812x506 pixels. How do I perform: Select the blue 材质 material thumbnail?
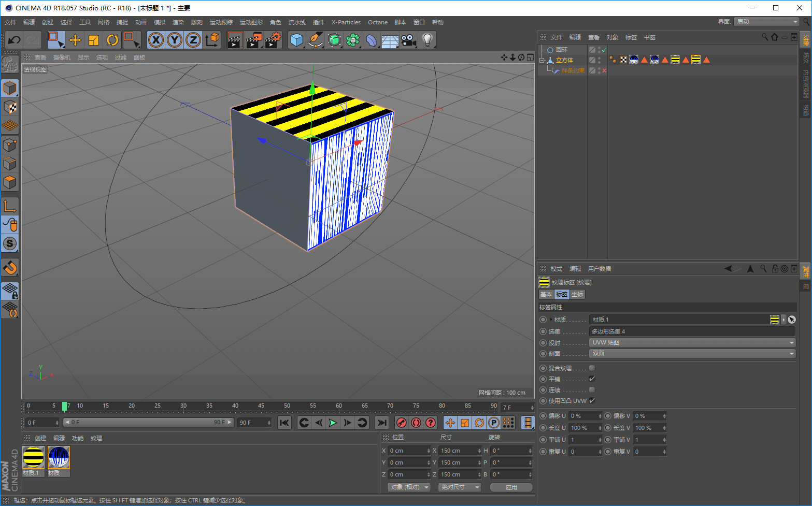click(59, 458)
